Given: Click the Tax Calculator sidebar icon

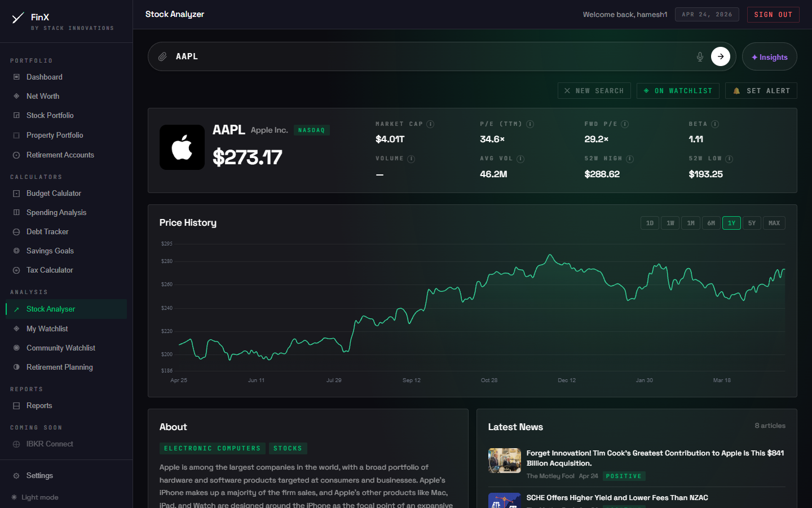Looking at the screenshot, I should pyautogui.click(x=16, y=270).
